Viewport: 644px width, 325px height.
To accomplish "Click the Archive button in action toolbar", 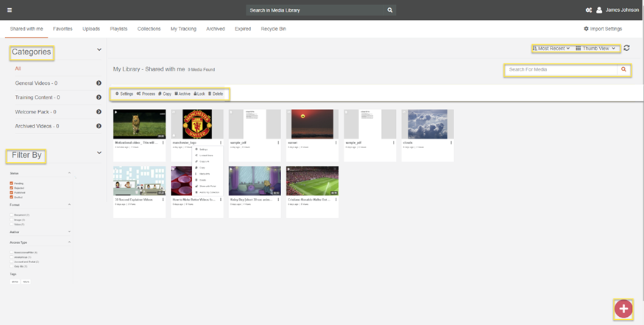I will (183, 94).
